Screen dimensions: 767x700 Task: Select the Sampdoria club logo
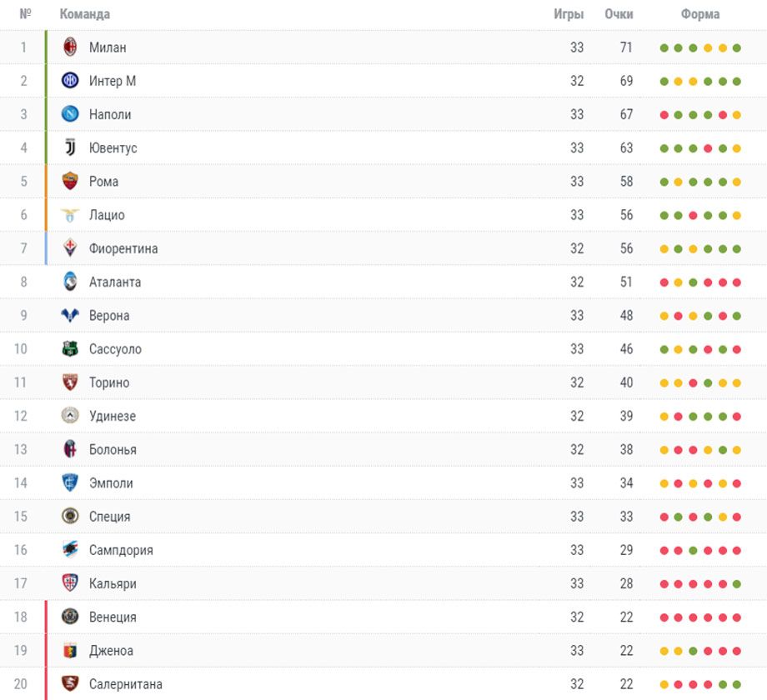[x=70, y=549]
